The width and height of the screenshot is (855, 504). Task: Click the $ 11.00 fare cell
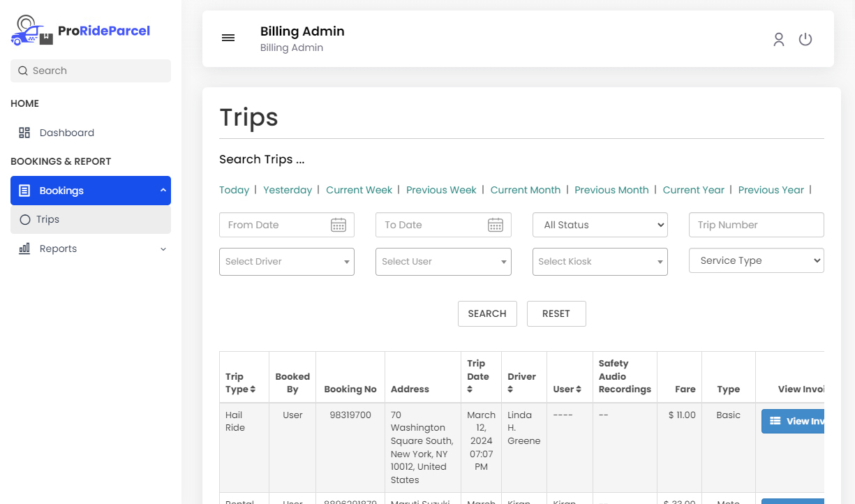[x=682, y=415]
